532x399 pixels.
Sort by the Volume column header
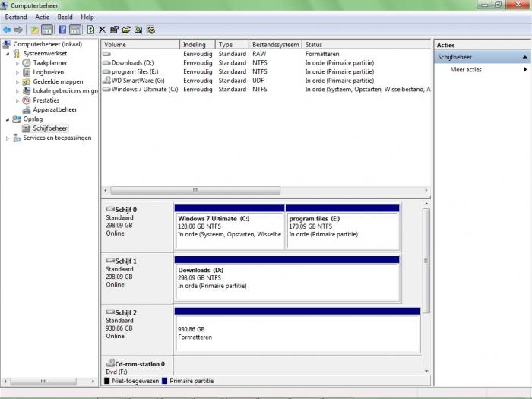click(140, 44)
